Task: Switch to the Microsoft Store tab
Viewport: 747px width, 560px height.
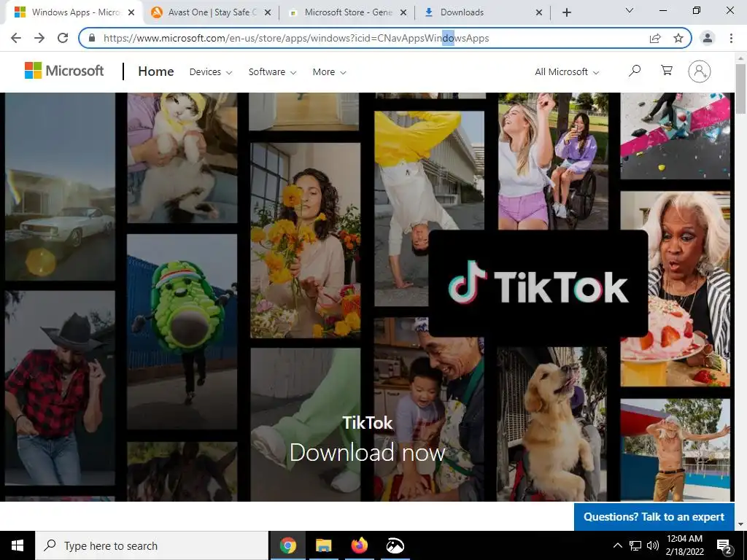Action: tap(347, 12)
